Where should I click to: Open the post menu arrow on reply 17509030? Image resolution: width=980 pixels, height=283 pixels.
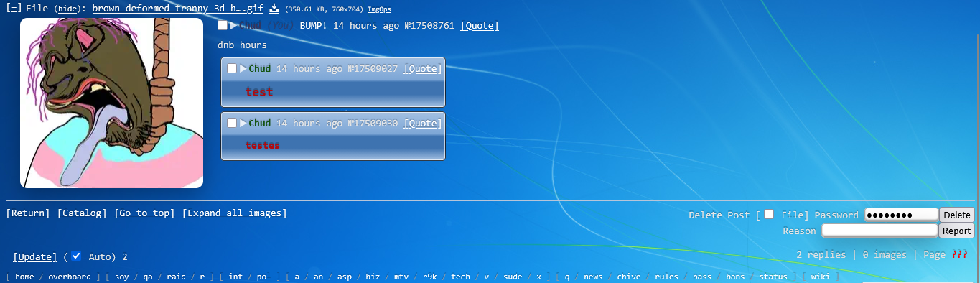243,124
